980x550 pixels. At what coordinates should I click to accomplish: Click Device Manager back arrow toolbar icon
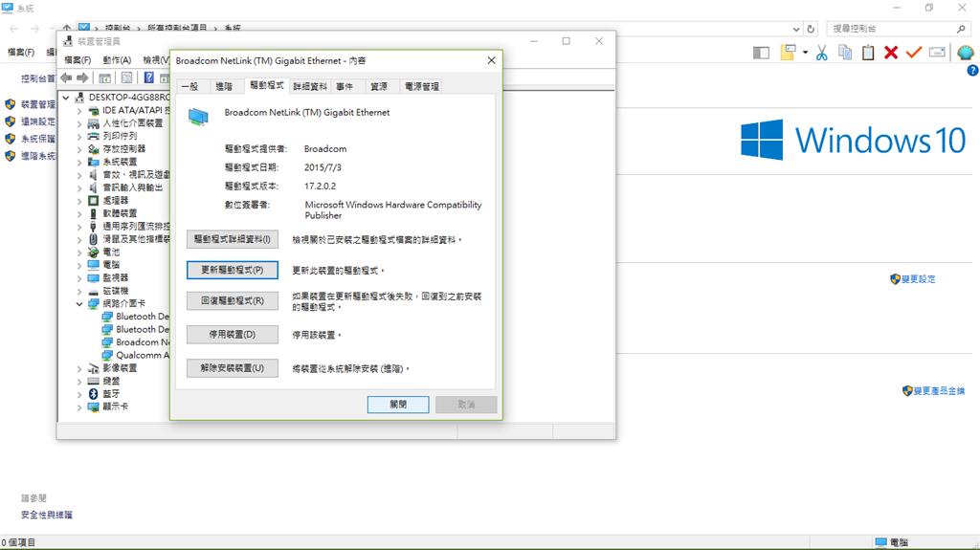click(66, 78)
